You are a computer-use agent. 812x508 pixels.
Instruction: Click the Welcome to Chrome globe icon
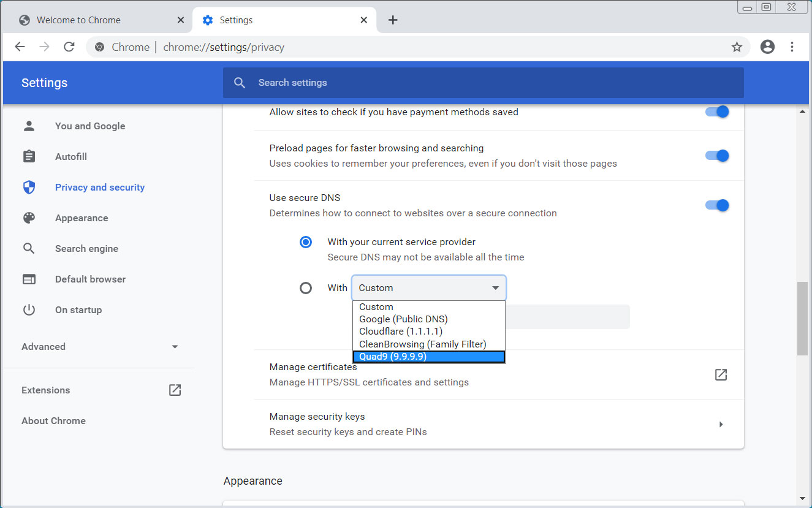tap(25, 20)
